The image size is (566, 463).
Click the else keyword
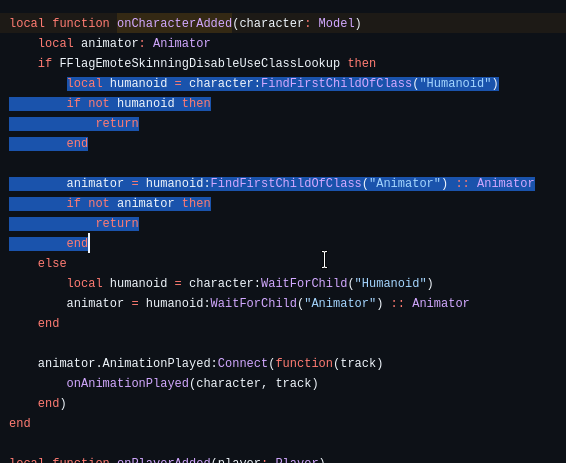52,263
